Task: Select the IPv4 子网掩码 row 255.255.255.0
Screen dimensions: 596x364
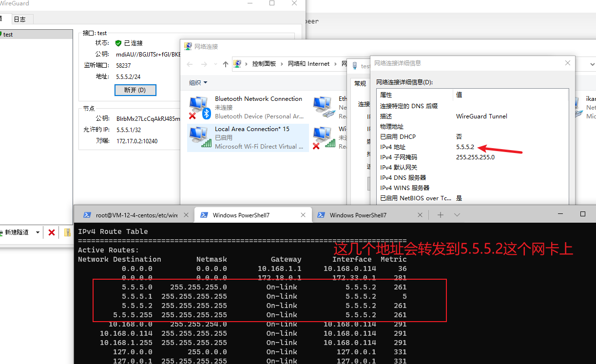Action: pyautogui.click(x=472, y=157)
